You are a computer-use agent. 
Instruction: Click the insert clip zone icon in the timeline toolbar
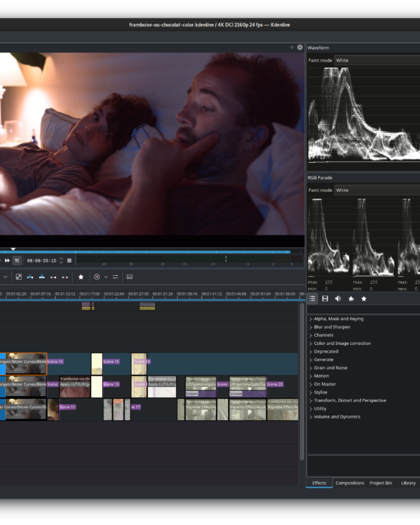30,277
